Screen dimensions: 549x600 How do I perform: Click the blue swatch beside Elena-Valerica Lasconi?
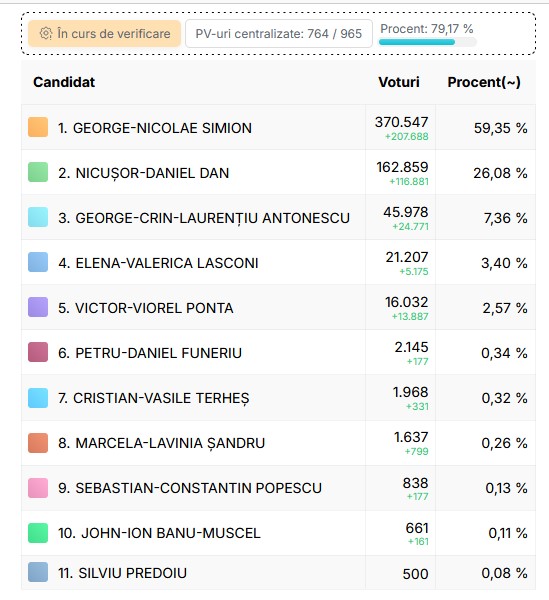coord(38,262)
